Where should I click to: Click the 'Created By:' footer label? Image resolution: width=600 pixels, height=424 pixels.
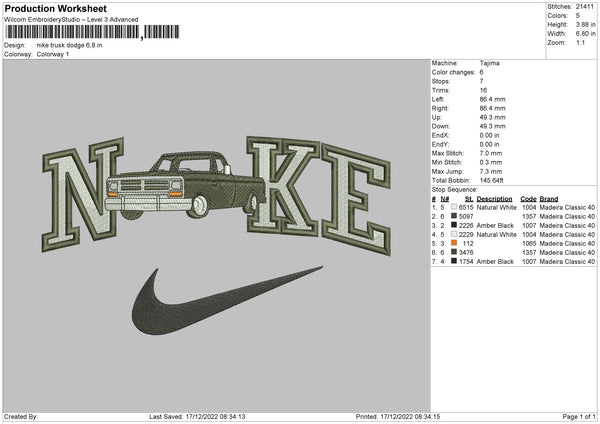[x=21, y=417]
